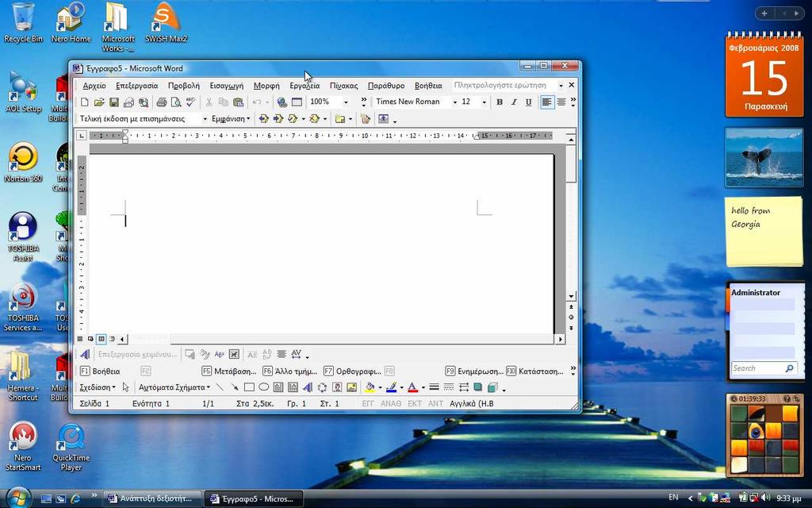Toggle Underline formatting
Screen dimensions: 812x508
click(x=528, y=102)
